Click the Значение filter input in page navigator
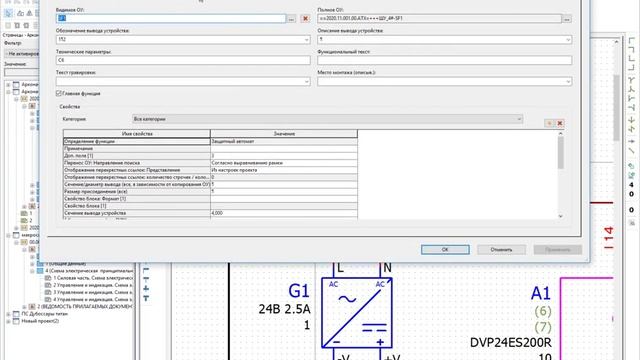 pyautogui.click(x=22, y=72)
